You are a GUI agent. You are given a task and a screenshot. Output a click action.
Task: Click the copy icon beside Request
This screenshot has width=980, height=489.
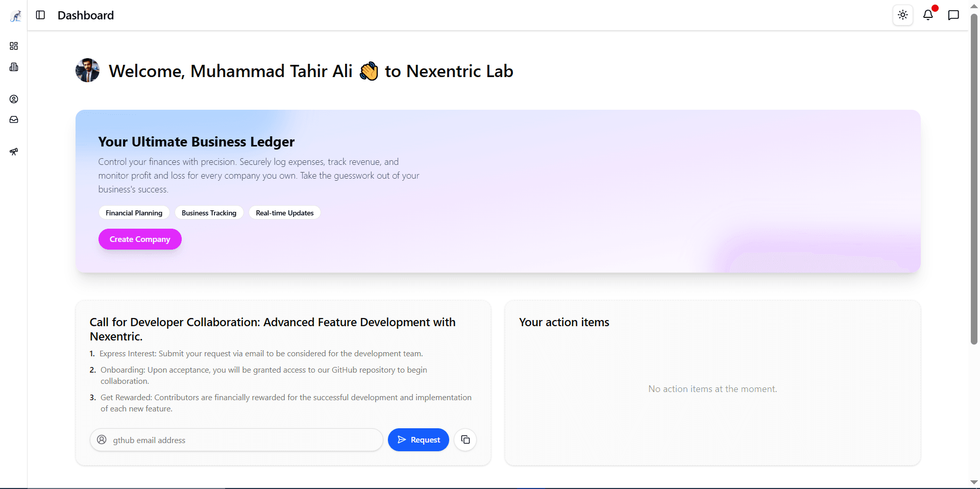click(465, 440)
